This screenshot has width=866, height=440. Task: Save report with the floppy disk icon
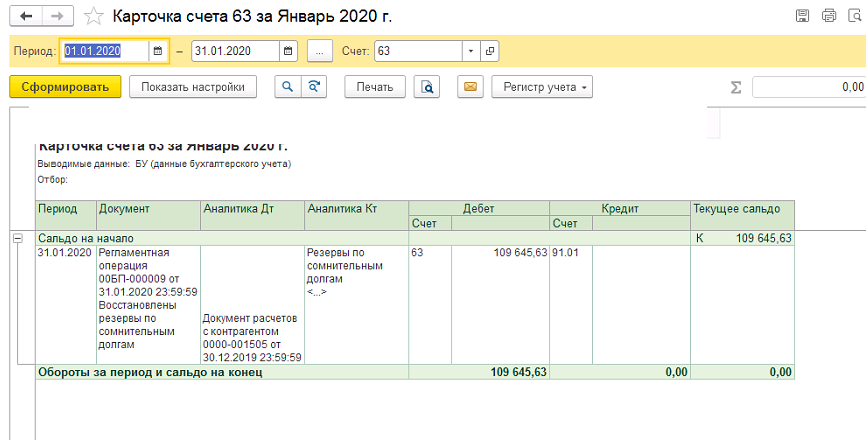802,15
